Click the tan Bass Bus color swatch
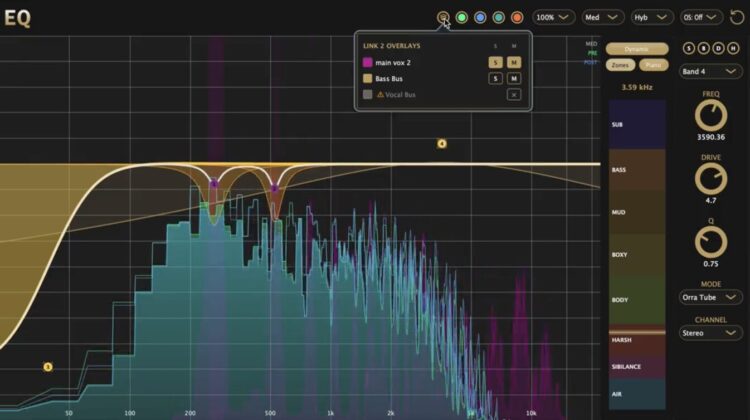The height and width of the screenshot is (420, 750). tap(367, 78)
